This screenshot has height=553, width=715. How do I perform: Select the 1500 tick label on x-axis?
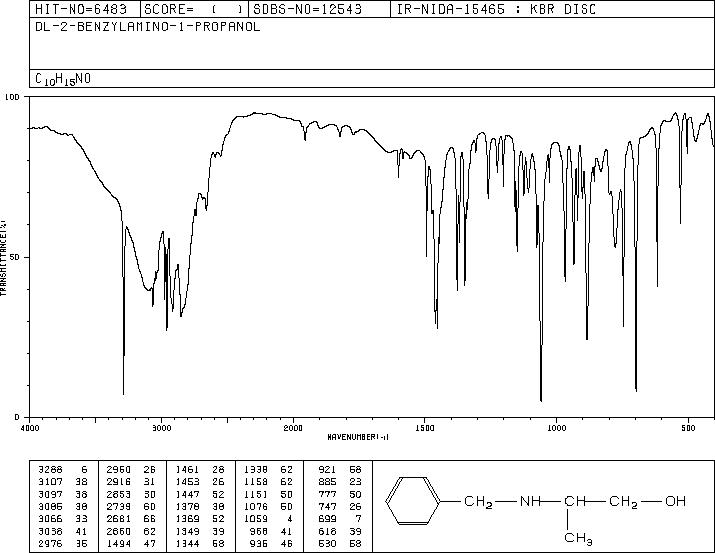point(425,428)
